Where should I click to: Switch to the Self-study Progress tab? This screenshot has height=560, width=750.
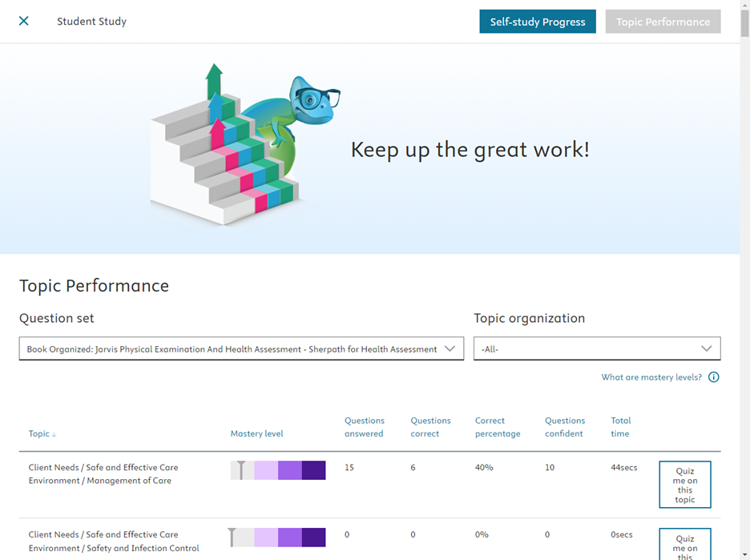point(537,22)
